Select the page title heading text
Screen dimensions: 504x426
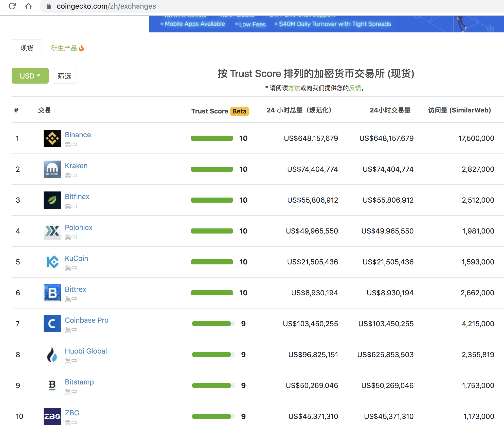coord(316,73)
